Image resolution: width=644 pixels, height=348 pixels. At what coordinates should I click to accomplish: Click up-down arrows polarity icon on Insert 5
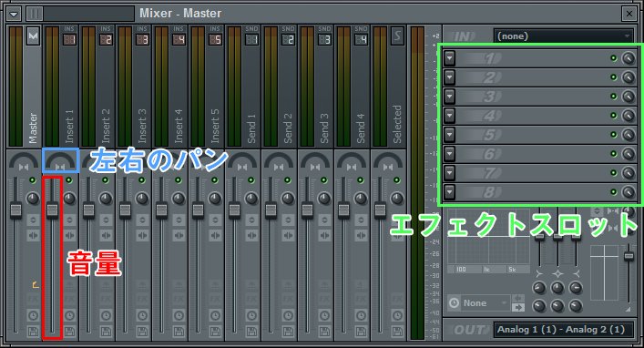click(x=215, y=220)
